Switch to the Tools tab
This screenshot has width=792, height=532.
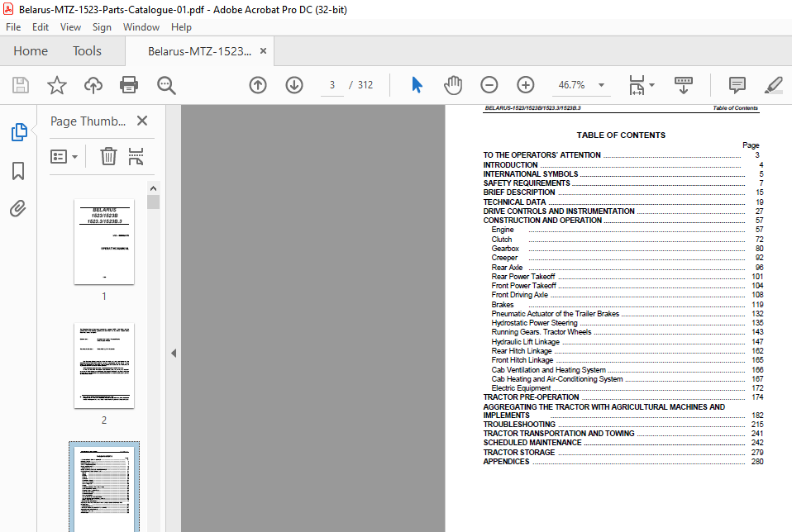pos(87,51)
